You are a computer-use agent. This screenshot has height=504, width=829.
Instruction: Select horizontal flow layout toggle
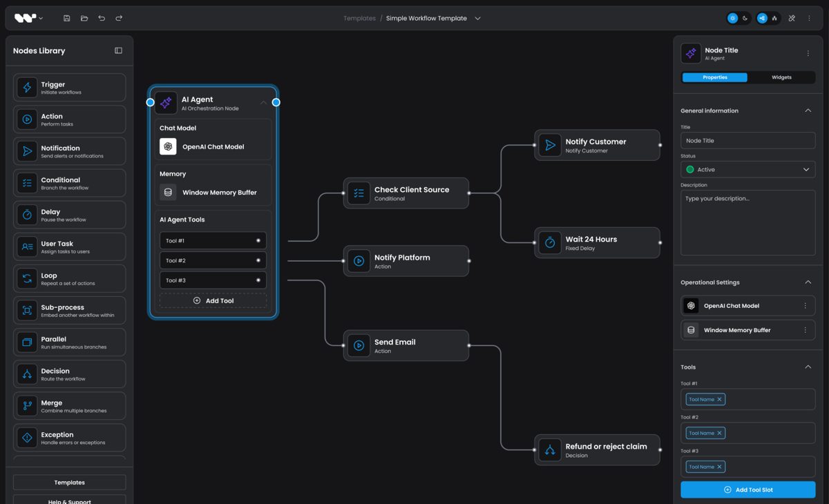click(x=762, y=19)
